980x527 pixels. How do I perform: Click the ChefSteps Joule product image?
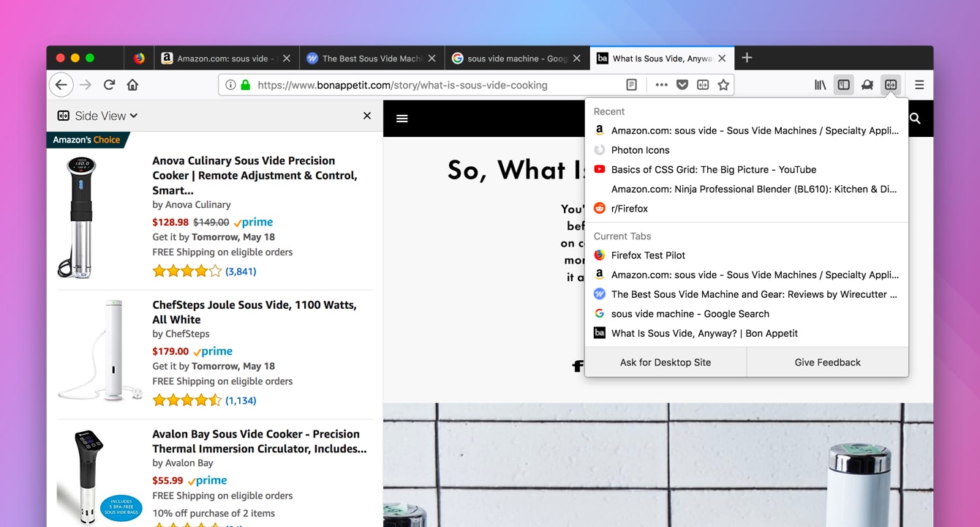100,350
